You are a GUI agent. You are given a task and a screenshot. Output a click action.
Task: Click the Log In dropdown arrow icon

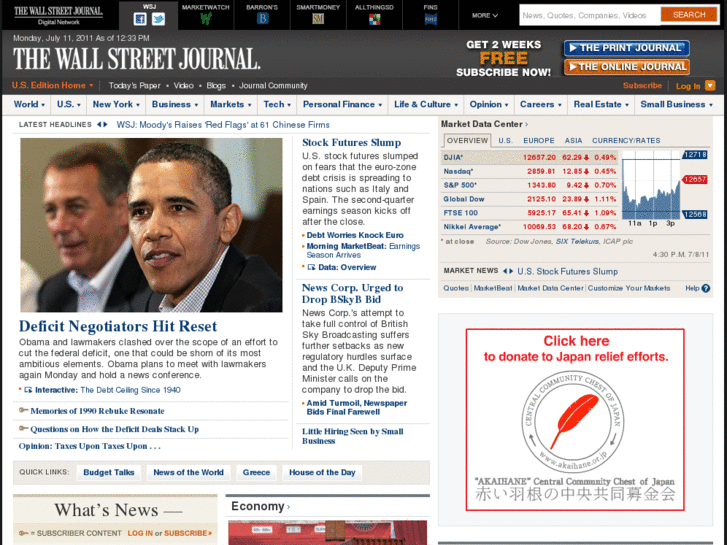click(x=710, y=85)
